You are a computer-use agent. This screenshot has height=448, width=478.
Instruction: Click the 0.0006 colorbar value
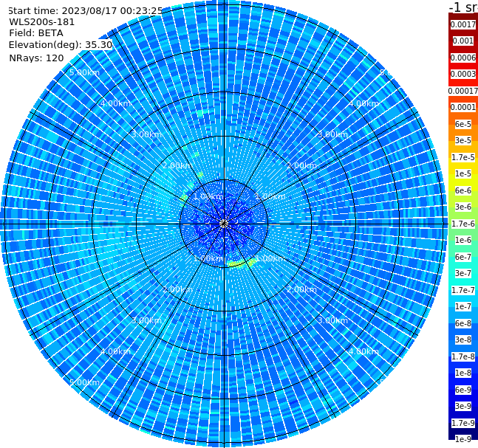(463, 58)
